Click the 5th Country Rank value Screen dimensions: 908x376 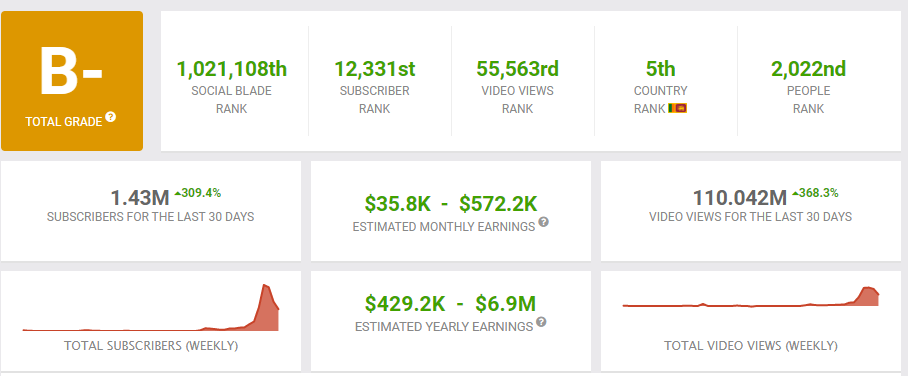click(661, 69)
